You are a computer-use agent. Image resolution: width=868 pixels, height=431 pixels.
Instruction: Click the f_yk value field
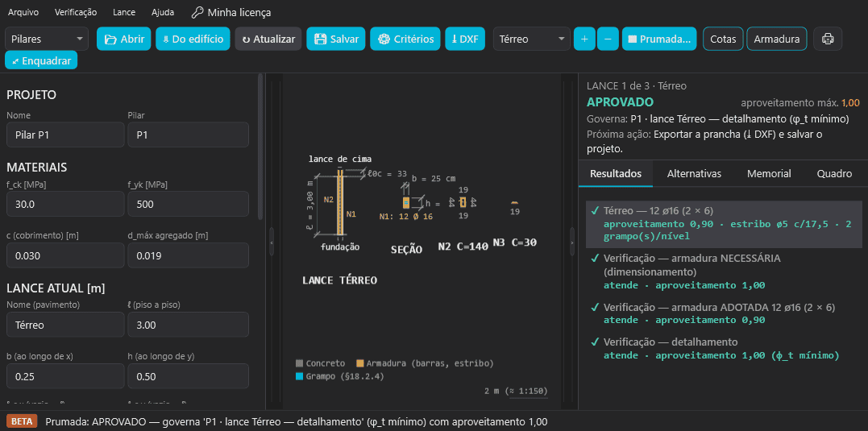[x=189, y=204]
